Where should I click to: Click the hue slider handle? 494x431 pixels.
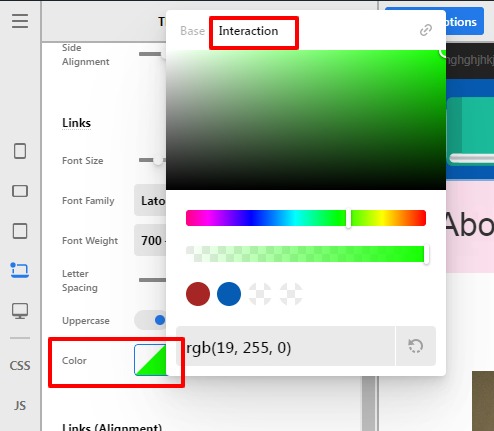(348, 218)
